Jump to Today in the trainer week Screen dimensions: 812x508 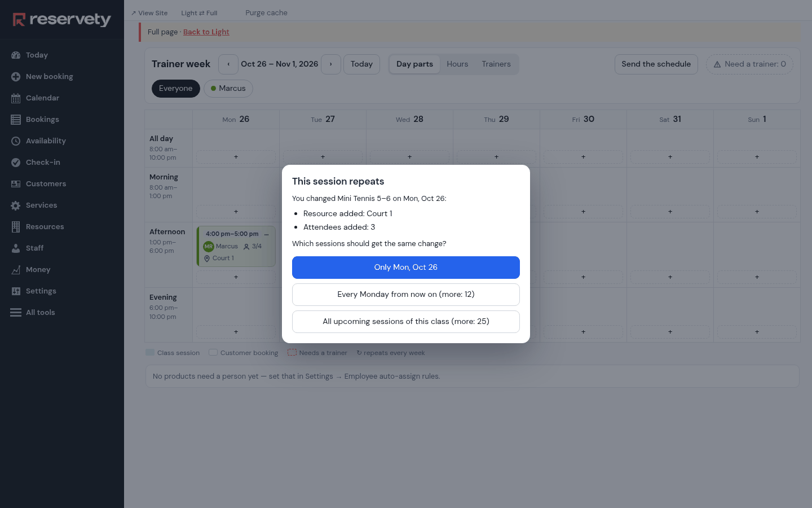coord(361,64)
